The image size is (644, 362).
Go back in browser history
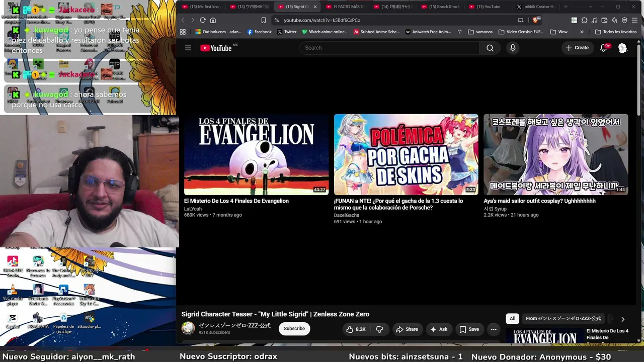coord(183,20)
